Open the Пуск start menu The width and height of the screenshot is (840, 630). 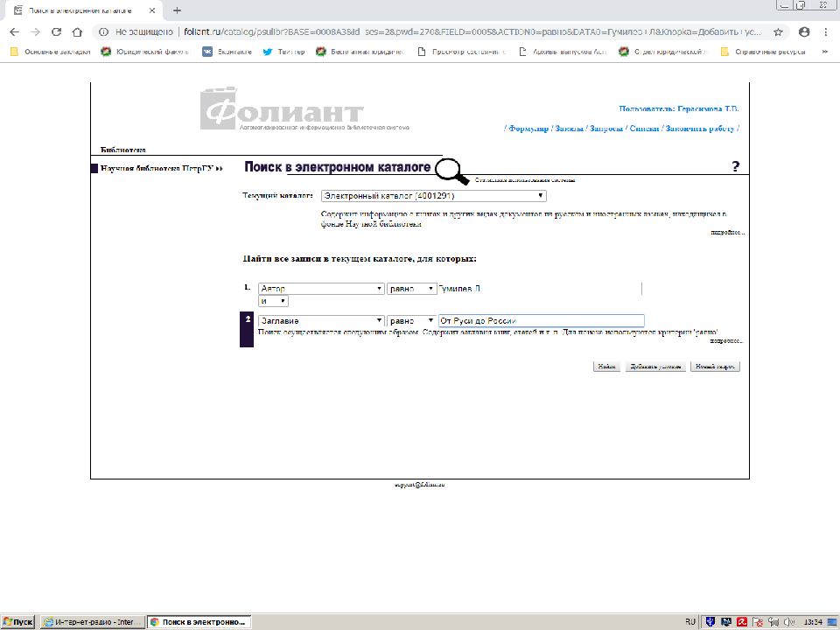coord(17,621)
